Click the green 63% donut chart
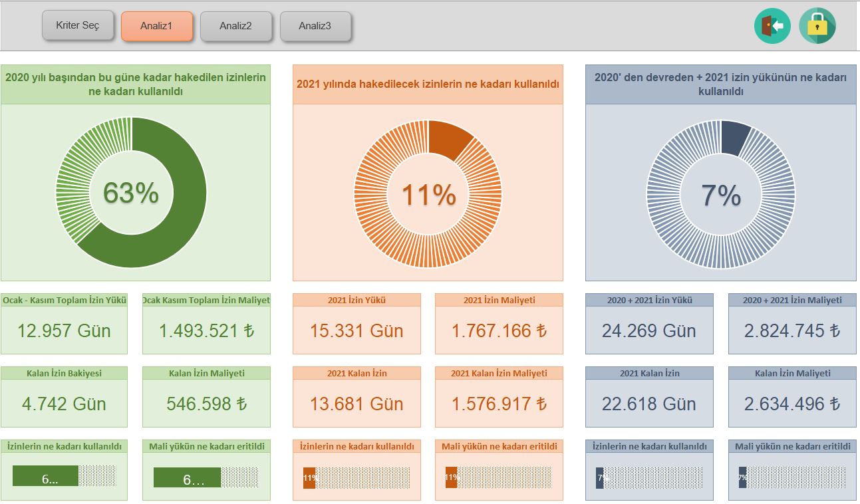The image size is (860, 504). pyautogui.click(x=131, y=193)
